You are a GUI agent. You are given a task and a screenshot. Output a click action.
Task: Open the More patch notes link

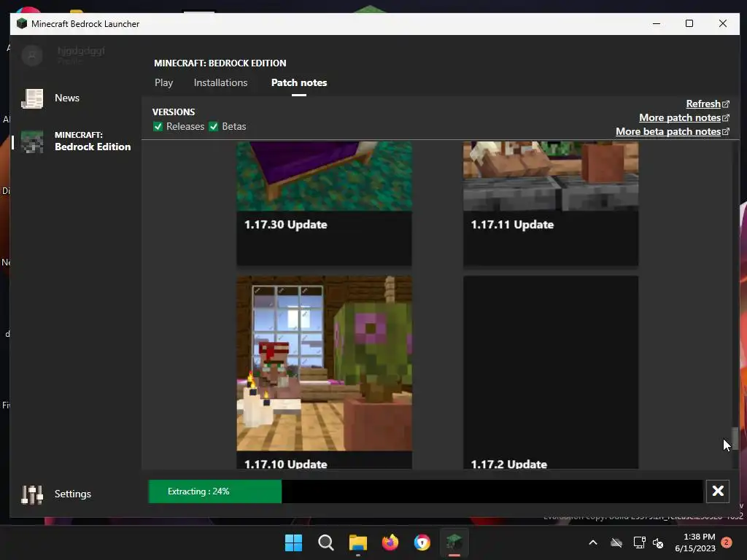680,117
